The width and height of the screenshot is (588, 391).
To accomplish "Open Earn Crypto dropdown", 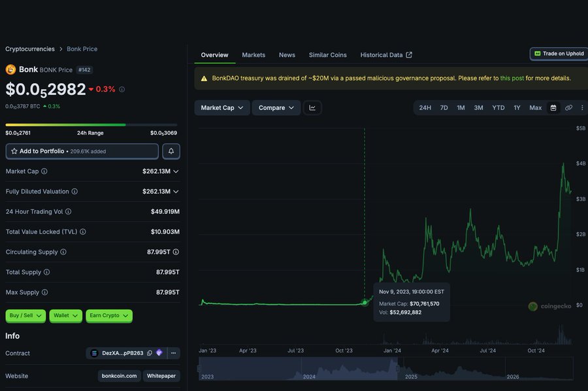I will pyautogui.click(x=108, y=316).
